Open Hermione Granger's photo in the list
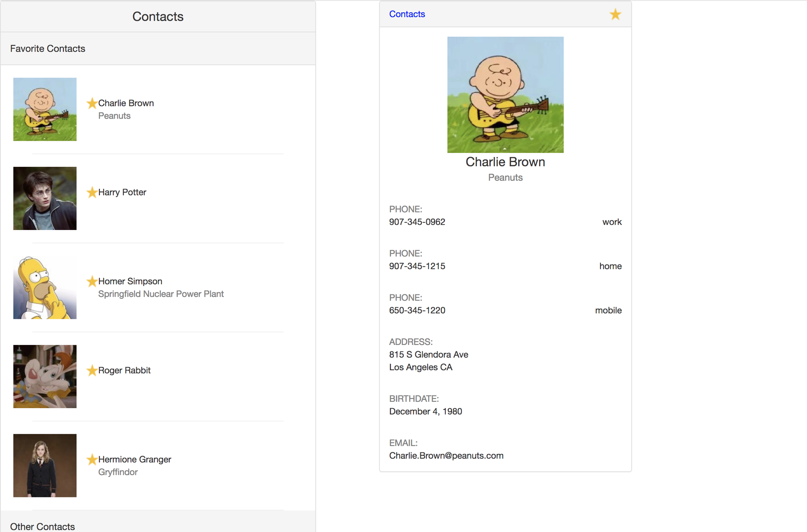 click(45, 465)
